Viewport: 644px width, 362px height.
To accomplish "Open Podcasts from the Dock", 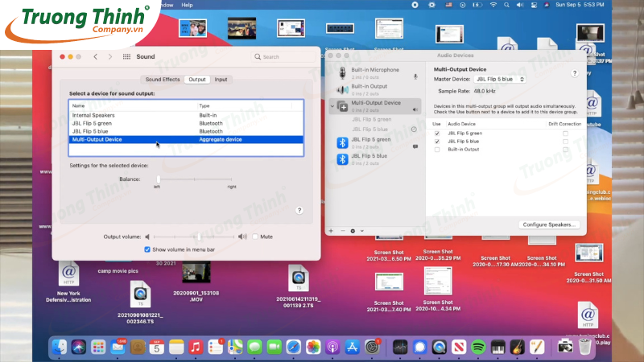I will [332, 348].
